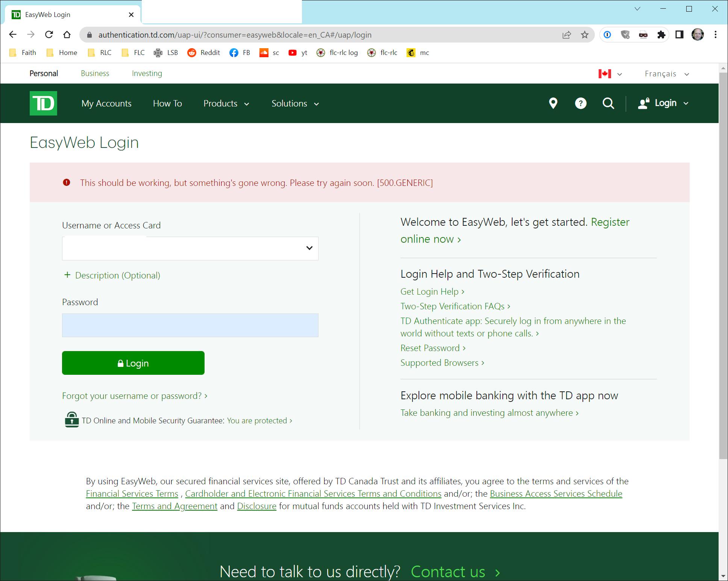Click the Login person icon
728x581 pixels.
pos(643,103)
